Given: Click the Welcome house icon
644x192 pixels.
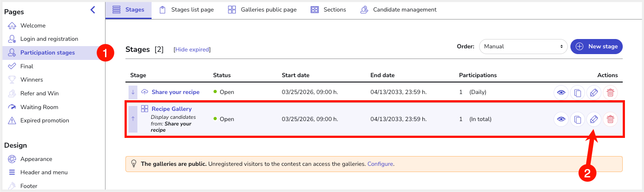Looking at the screenshot, I should tap(12, 26).
